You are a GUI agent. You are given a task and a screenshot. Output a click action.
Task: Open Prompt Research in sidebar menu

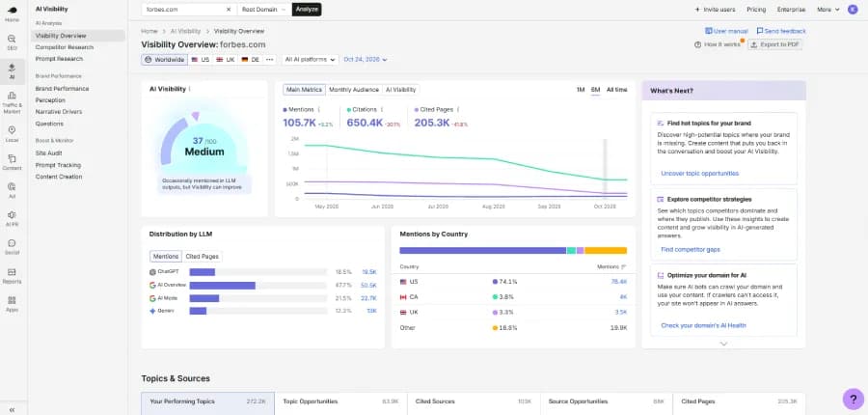(59, 59)
